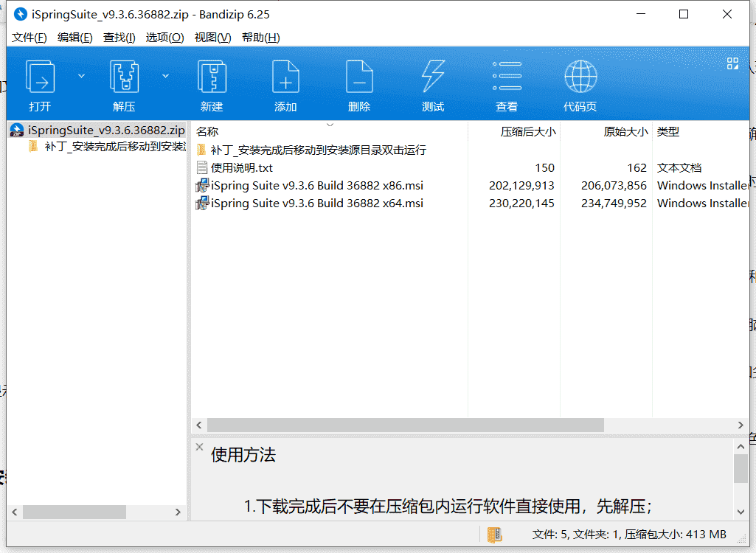The image size is (756, 553).
Task: Click the zip archive icon in the tree
Action: coord(17,131)
